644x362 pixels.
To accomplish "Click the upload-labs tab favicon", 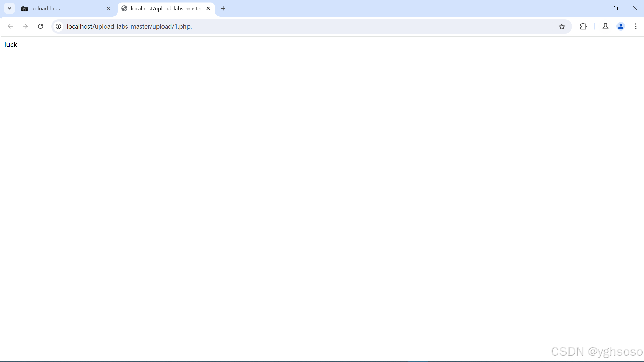I will coord(24,9).
